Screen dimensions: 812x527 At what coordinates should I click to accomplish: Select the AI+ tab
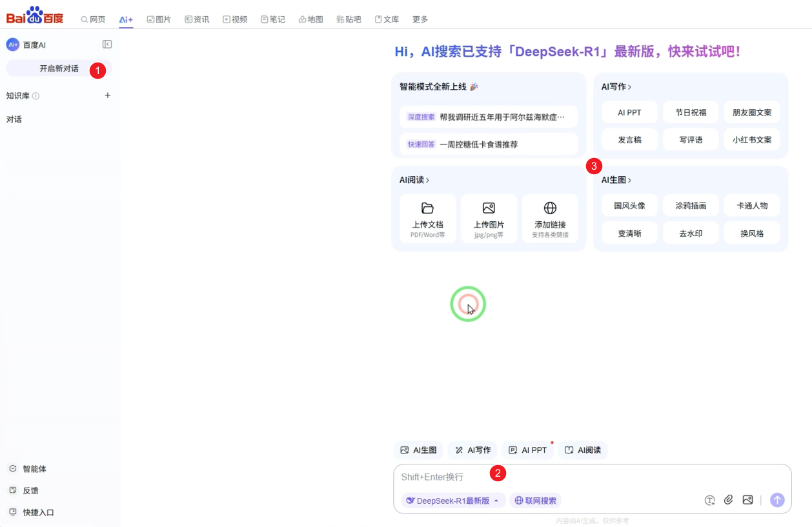[x=126, y=19]
